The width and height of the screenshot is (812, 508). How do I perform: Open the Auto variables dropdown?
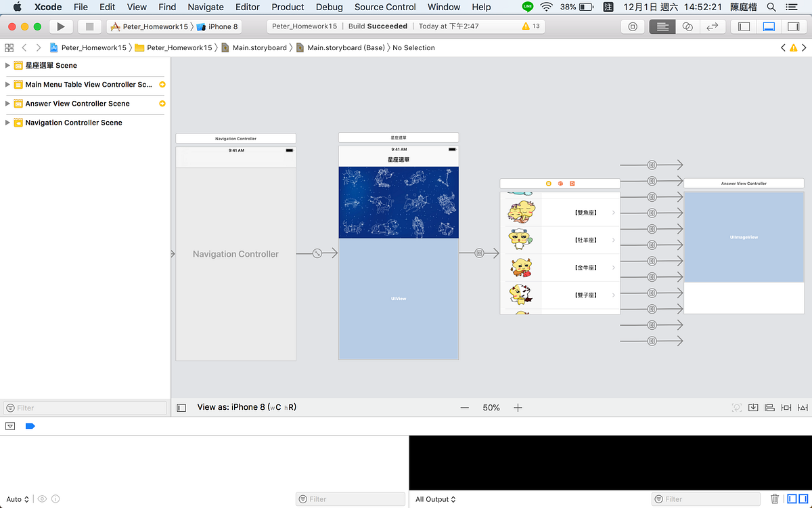pyautogui.click(x=16, y=499)
